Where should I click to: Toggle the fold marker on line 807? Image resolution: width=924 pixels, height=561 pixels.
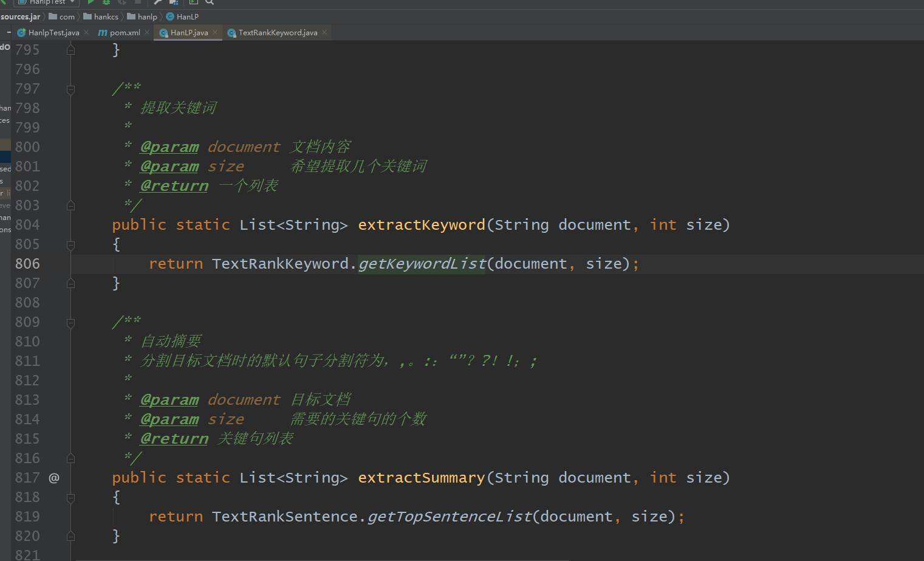pos(70,283)
